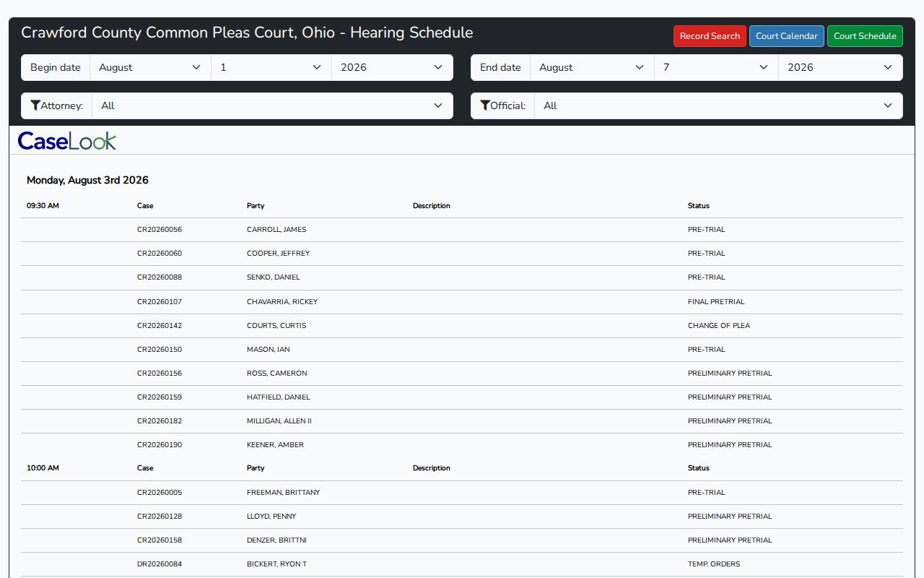Image resolution: width=924 pixels, height=578 pixels.
Task: Select party CARROLL, JAMES
Action: tap(276, 230)
